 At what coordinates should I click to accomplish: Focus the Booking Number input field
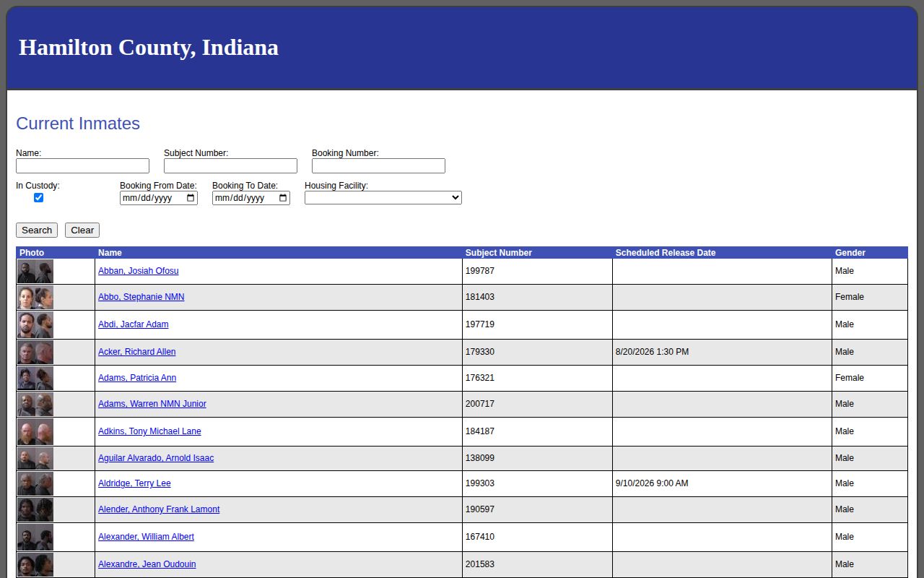[x=378, y=166]
